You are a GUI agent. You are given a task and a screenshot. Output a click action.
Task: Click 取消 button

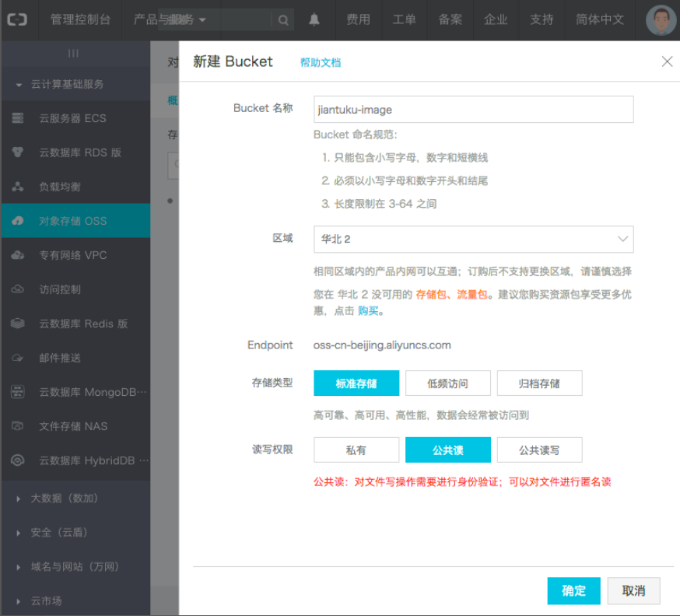tap(633, 590)
